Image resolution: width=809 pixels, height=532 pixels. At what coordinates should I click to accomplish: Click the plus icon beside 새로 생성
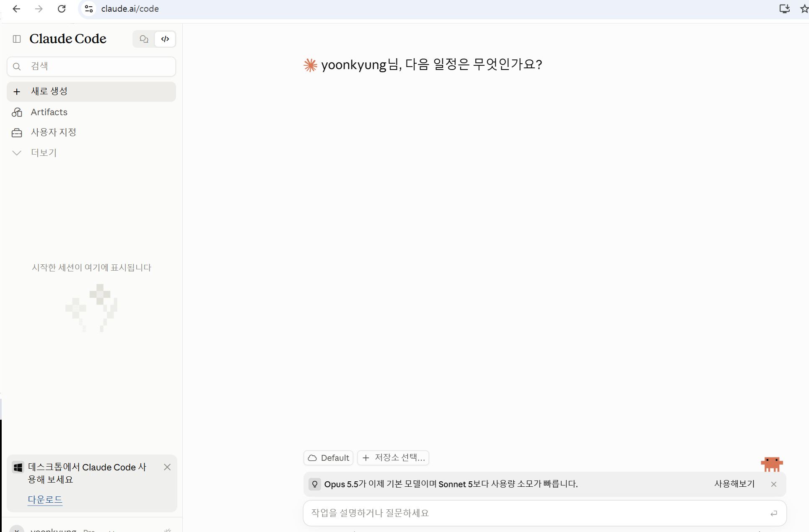point(17,91)
